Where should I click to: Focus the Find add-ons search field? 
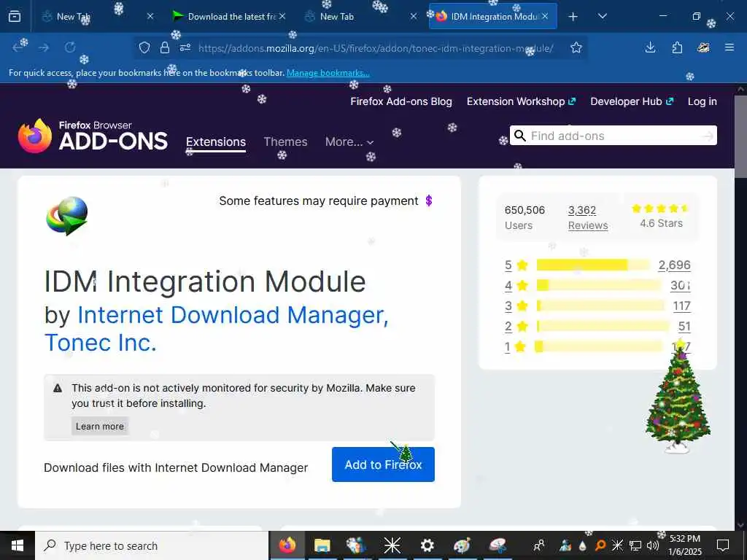pos(613,136)
